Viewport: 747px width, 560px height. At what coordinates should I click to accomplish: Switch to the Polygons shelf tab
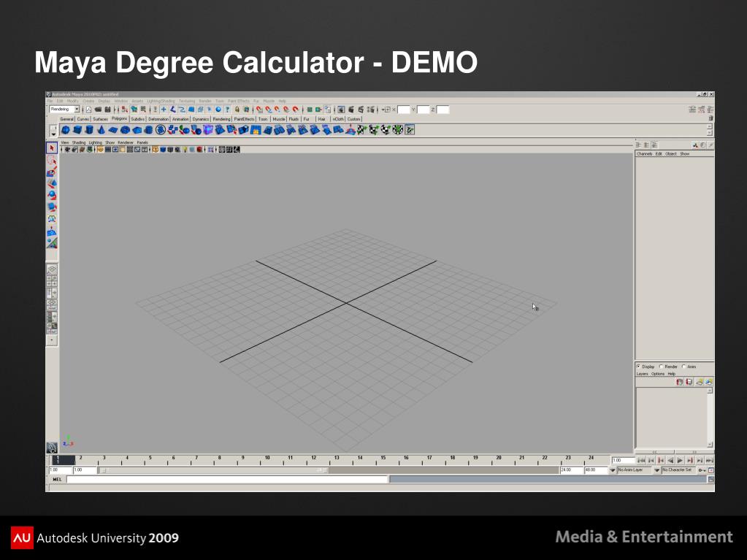119,118
